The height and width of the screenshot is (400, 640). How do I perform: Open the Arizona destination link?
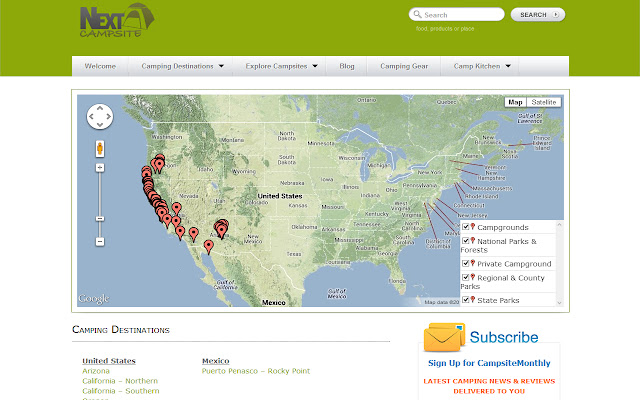tap(96, 371)
